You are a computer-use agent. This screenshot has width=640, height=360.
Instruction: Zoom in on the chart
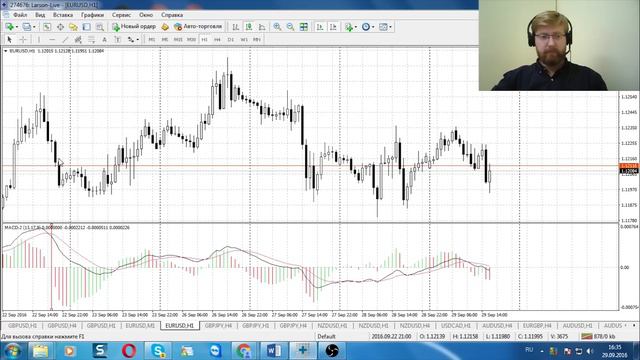point(277,27)
